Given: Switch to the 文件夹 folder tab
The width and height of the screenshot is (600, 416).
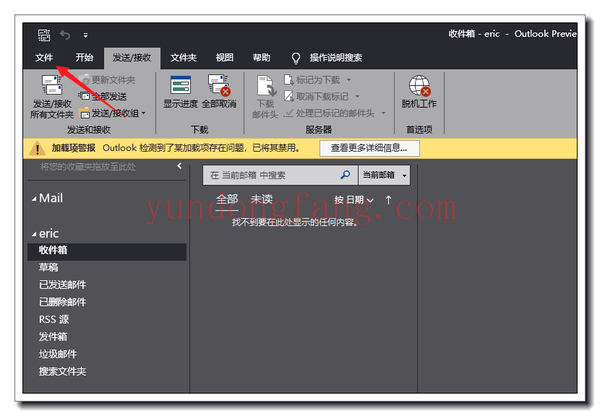Looking at the screenshot, I should (x=183, y=58).
